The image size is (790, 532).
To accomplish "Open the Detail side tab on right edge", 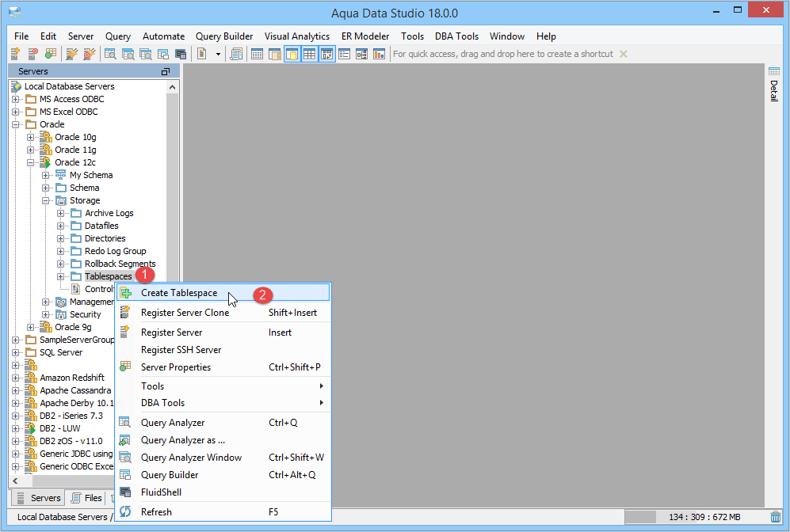I will 774,85.
